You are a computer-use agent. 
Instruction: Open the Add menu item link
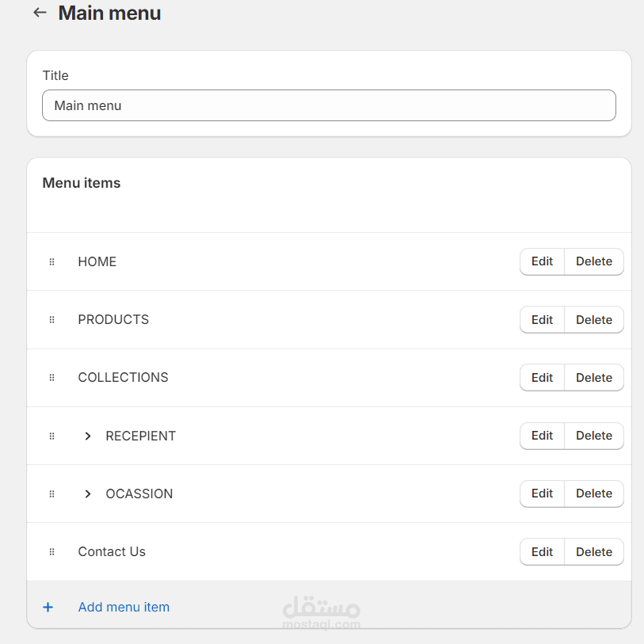pos(124,608)
